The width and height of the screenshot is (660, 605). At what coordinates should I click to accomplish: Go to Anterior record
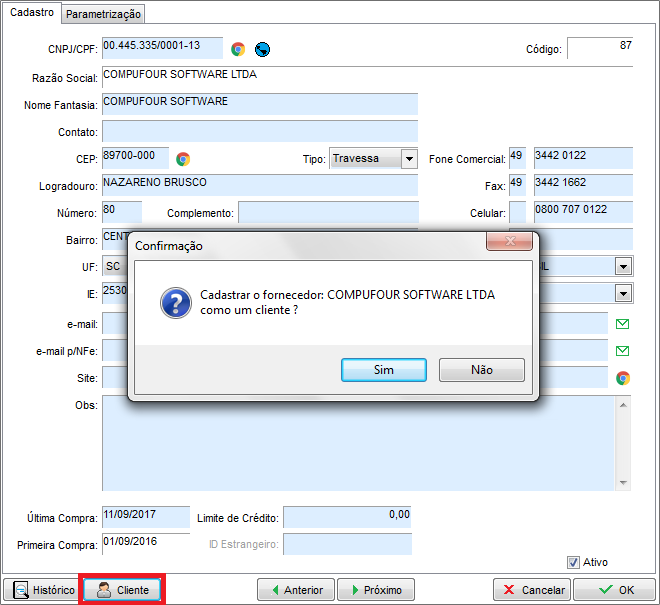[x=296, y=590]
